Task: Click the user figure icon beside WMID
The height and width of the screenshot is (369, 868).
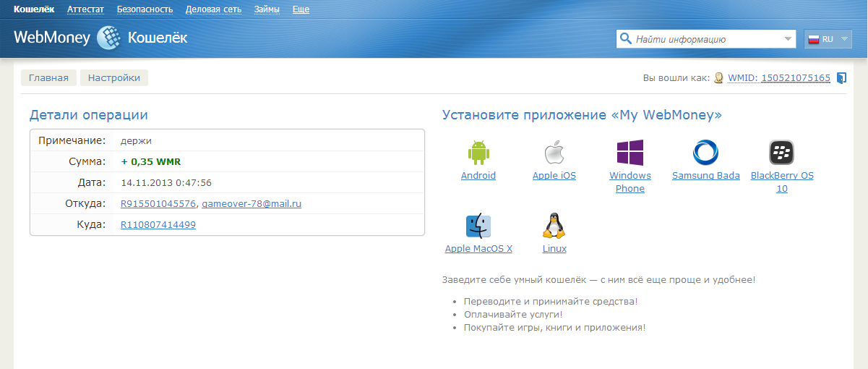Action: click(718, 77)
